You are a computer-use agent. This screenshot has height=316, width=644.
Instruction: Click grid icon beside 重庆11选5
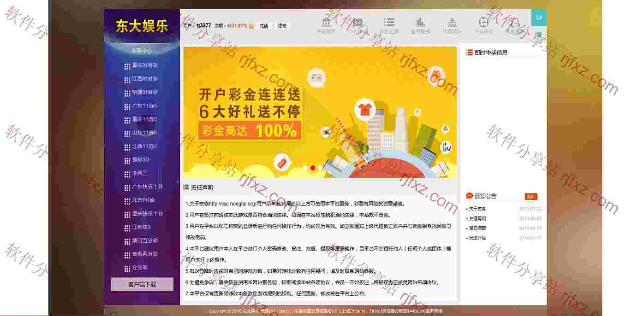[x=127, y=120]
